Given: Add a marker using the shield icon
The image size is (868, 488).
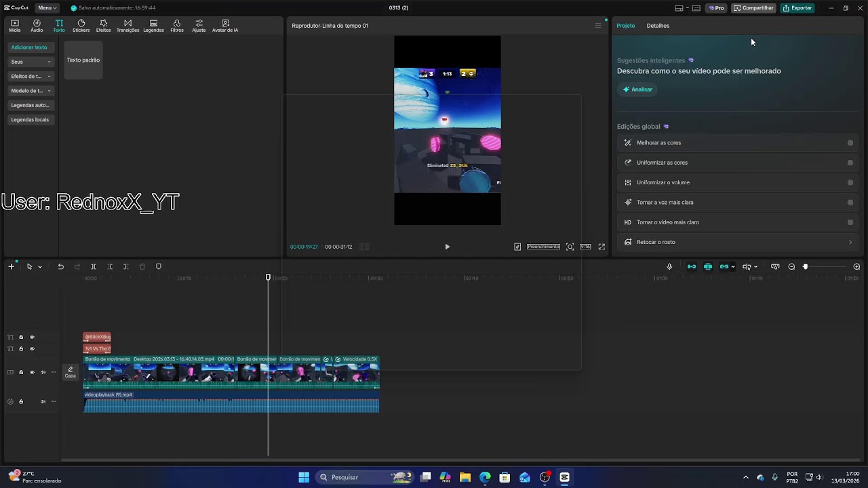Looking at the screenshot, I should coord(159,266).
